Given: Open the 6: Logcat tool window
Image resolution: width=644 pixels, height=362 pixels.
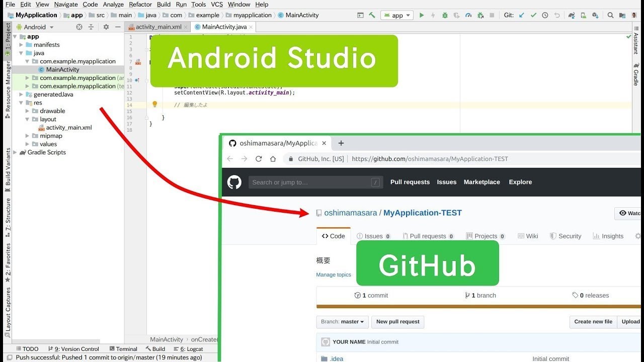Looking at the screenshot, I should point(188,349).
